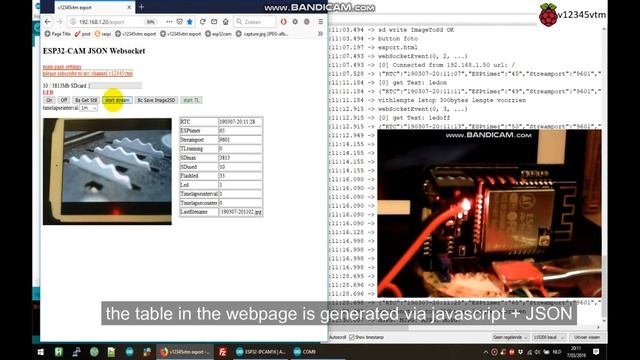Click the 8c Save Image2SD button
Screen dimensions: 640x360
coord(156,100)
